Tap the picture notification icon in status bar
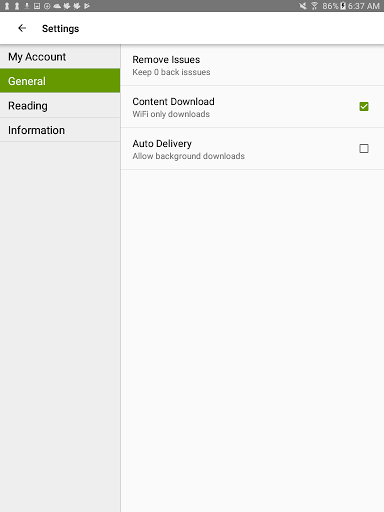 (37, 6)
